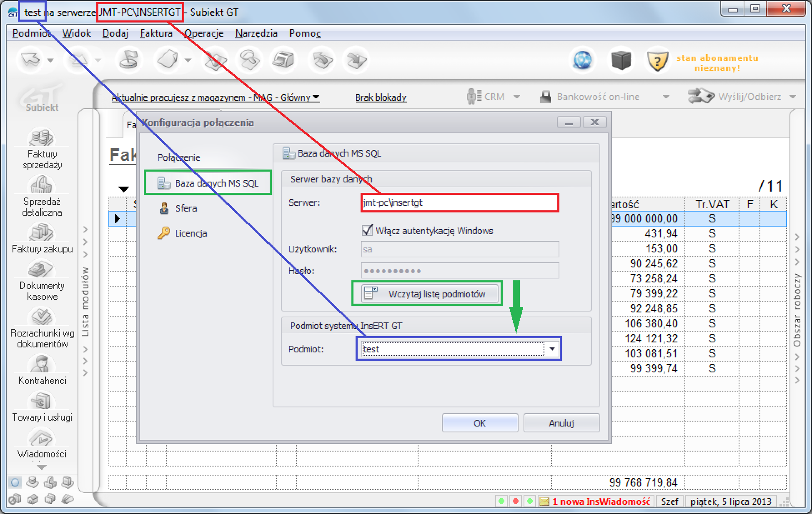Click the red status indicator in status bar
Image resolution: width=812 pixels, height=514 pixels.
(x=516, y=502)
